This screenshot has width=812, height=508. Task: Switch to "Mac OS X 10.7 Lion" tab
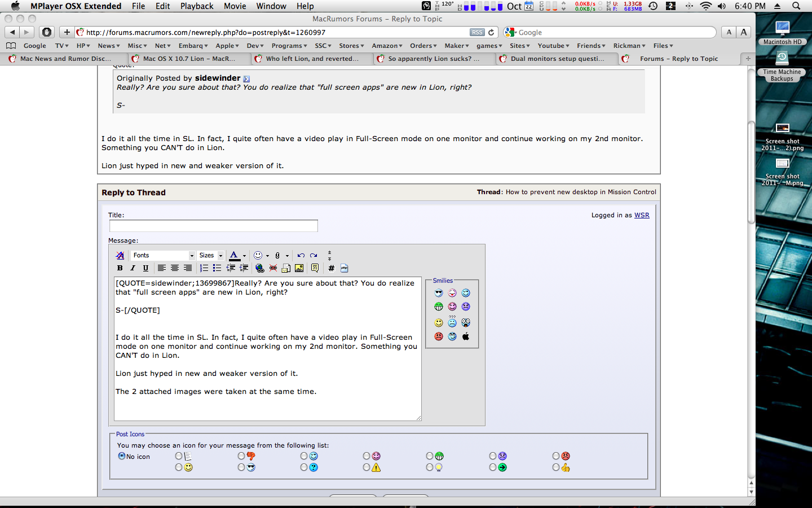pyautogui.click(x=189, y=59)
